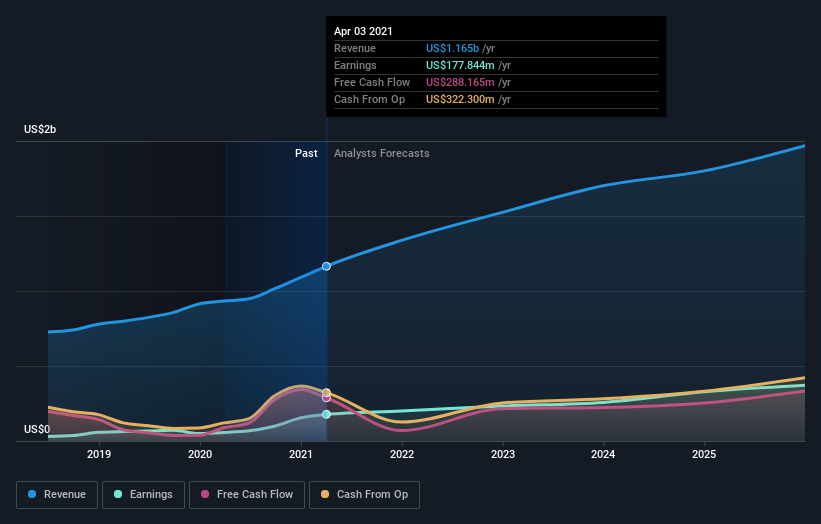Click the US$177.844m earnings value in tooltip
This screenshot has height=524, width=821.
pyautogui.click(x=460, y=65)
